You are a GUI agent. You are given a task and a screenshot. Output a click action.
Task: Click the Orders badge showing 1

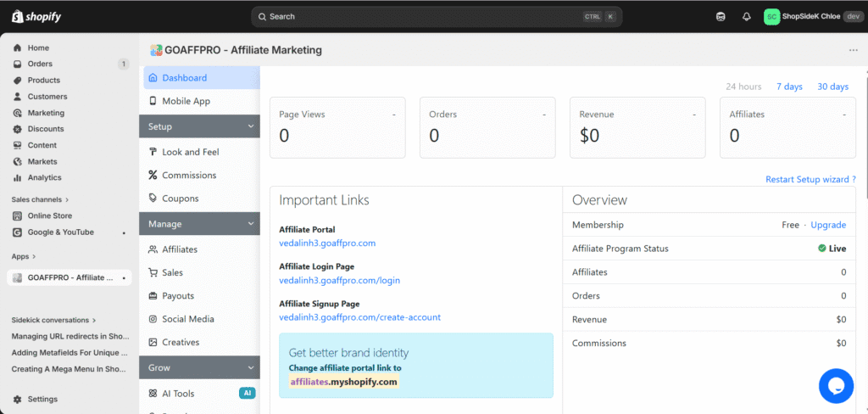coord(123,64)
